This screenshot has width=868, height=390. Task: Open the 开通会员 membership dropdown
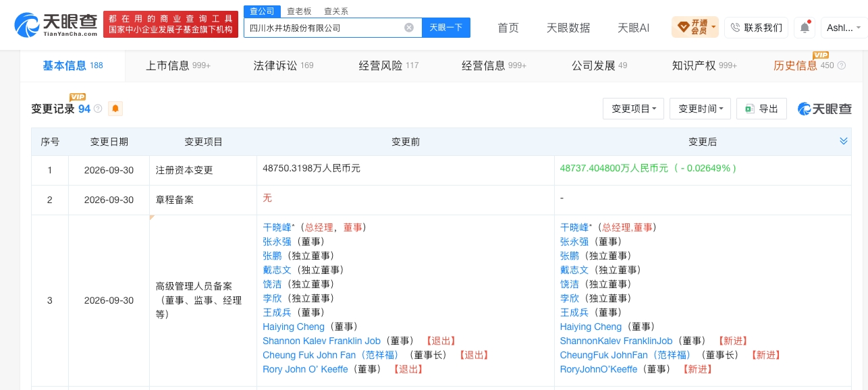click(x=695, y=28)
